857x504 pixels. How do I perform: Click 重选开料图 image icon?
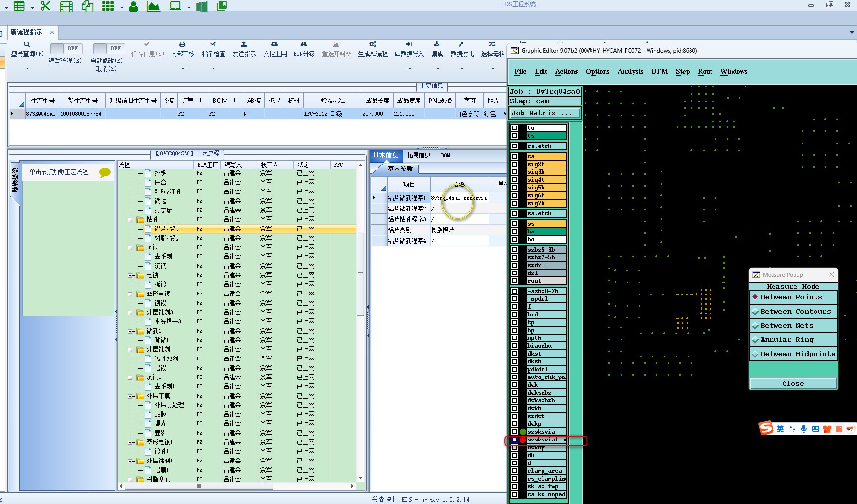point(336,44)
